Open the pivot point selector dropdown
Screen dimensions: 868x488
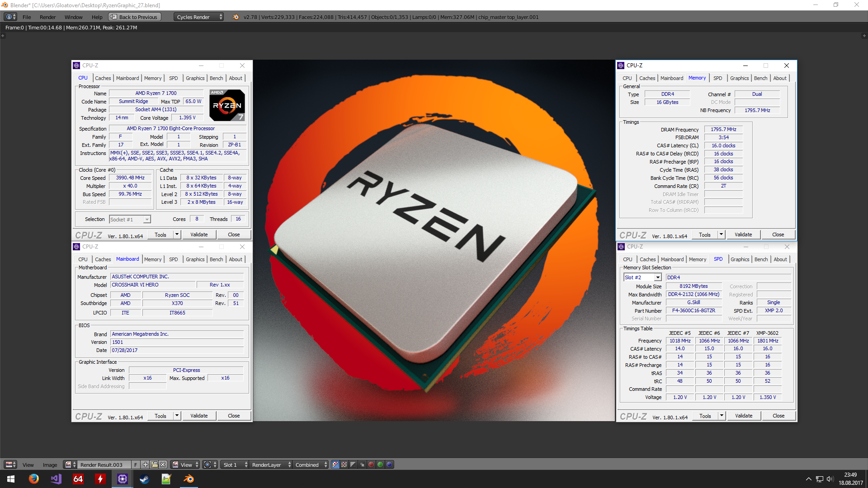coord(210,465)
